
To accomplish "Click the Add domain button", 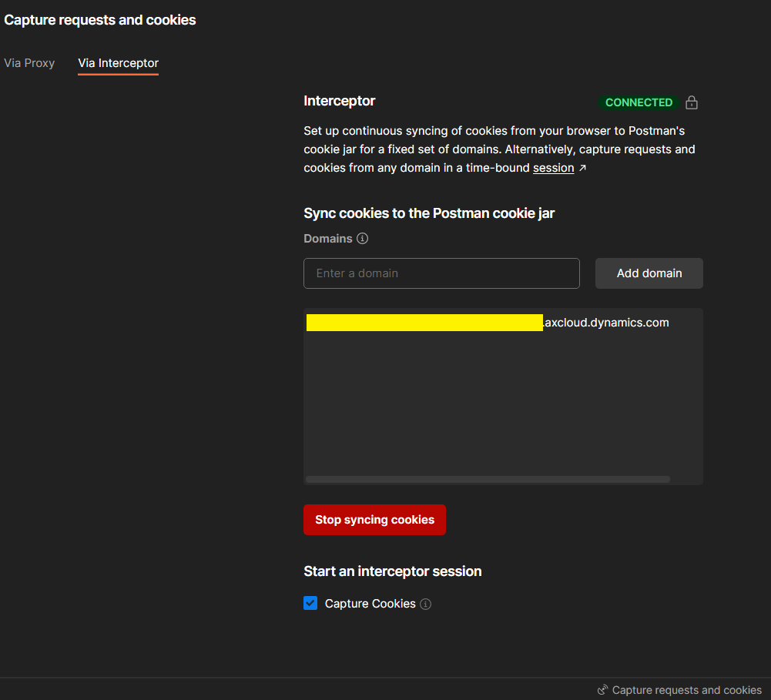I will [649, 273].
